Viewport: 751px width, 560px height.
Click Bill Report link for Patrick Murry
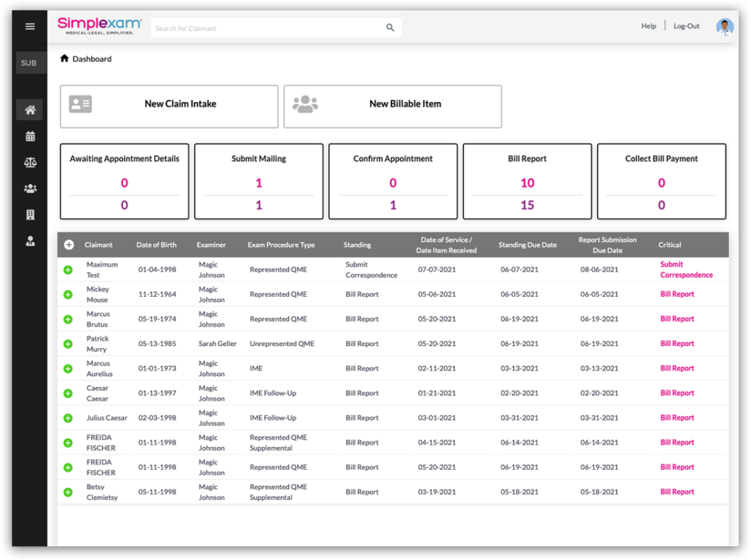tap(677, 344)
